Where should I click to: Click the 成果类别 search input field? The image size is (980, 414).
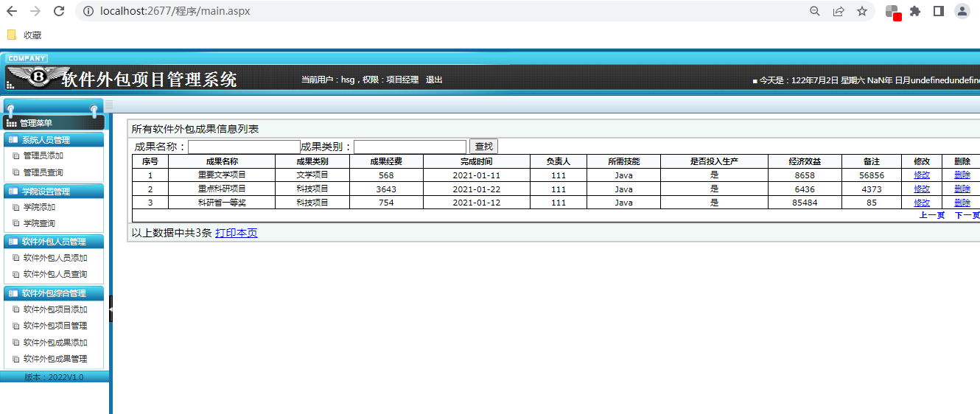410,147
